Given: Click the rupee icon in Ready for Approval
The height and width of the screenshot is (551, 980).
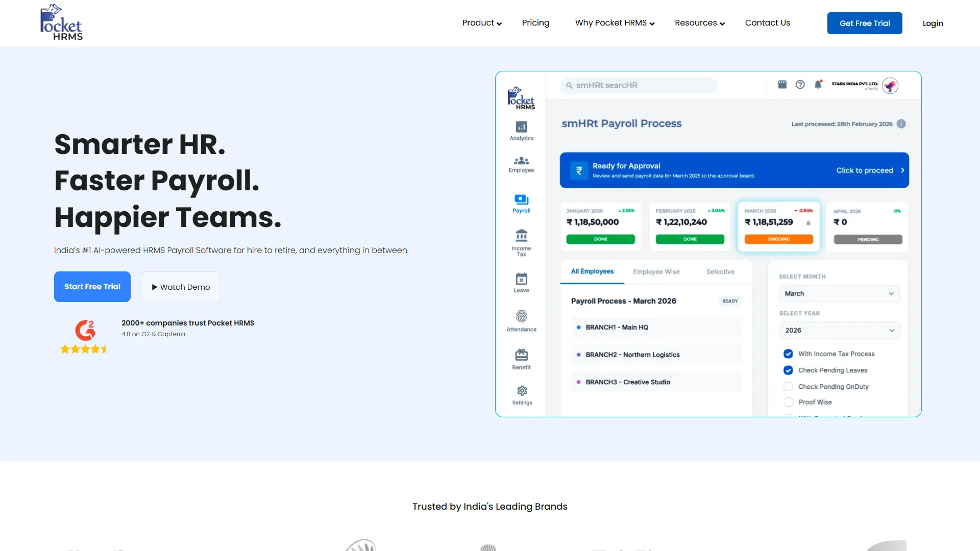Looking at the screenshot, I should click(x=579, y=170).
